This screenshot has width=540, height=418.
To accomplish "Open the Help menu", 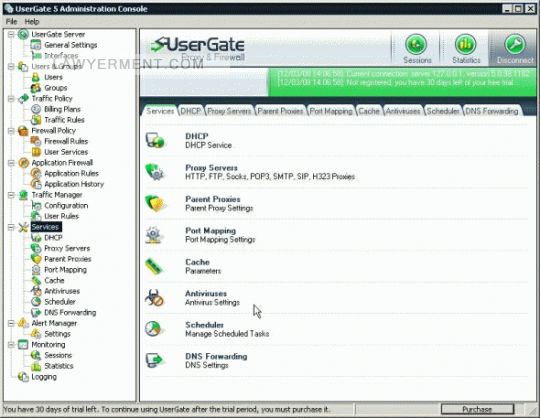I will (32, 21).
